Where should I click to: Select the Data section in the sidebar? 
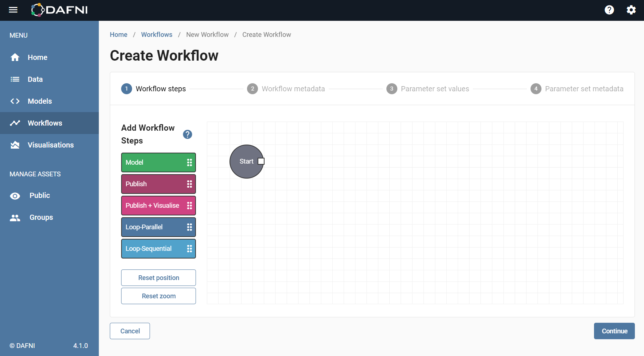point(35,79)
